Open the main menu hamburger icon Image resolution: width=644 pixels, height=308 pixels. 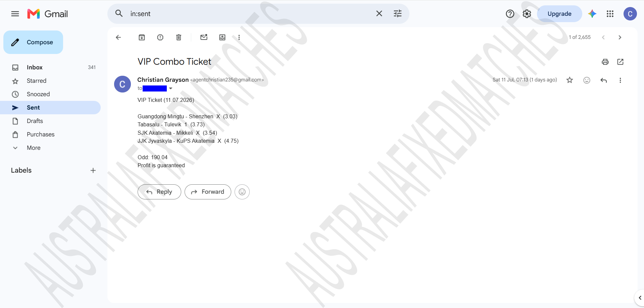[x=15, y=14]
